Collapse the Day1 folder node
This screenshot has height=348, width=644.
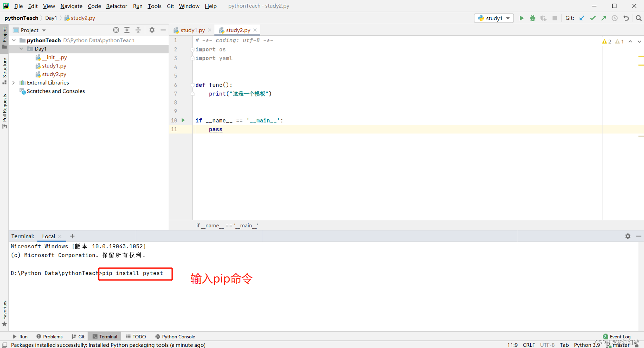pyautogui.click(x=21, y=49)
